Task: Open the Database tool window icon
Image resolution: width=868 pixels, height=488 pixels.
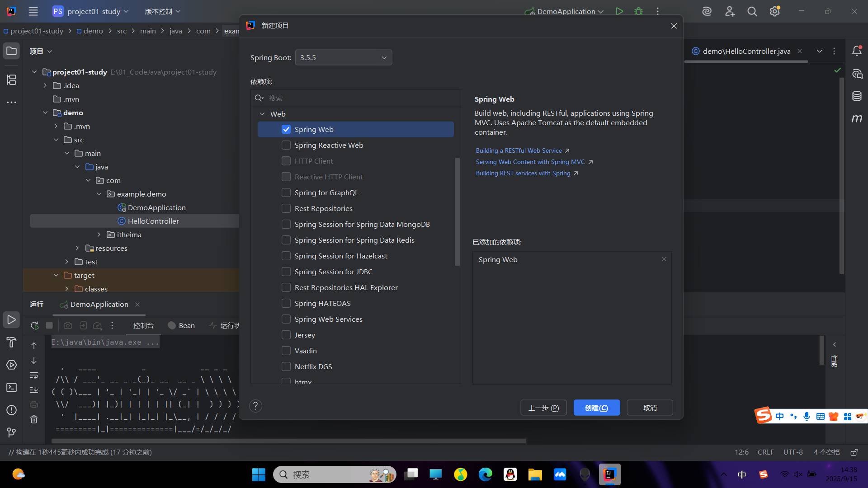Action: coord(857,96)
